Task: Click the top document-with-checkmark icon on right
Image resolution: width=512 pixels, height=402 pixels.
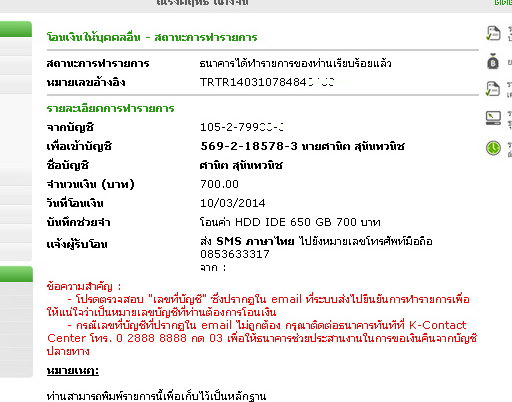Action: click(493, 33)
